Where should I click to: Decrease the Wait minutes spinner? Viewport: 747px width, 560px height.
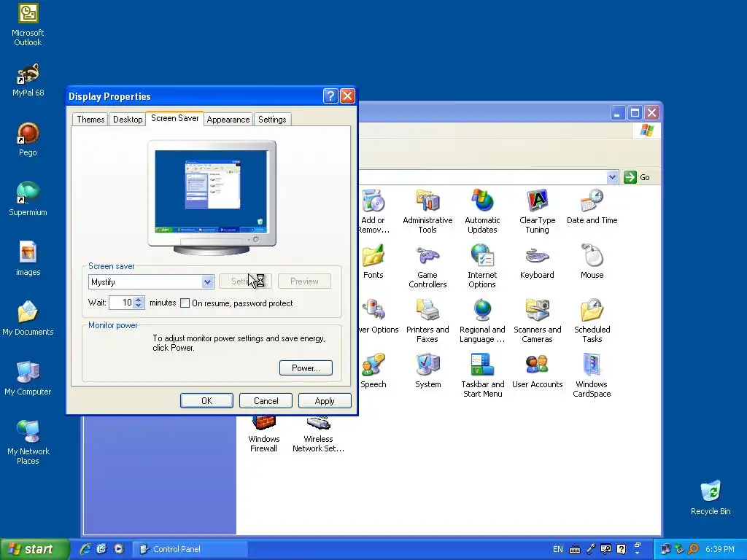pyautogui.click(x=138, y=306)
